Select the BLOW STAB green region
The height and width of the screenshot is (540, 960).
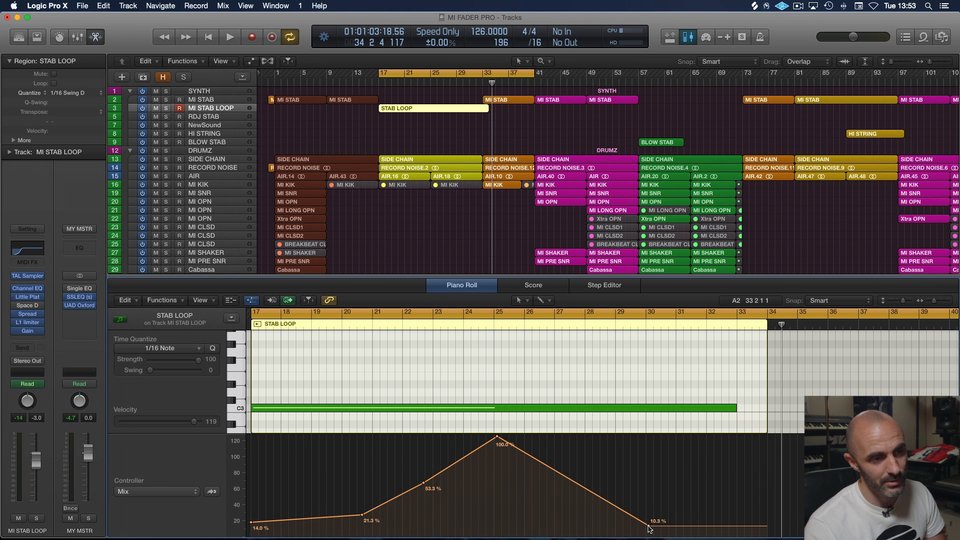(661, 142)
